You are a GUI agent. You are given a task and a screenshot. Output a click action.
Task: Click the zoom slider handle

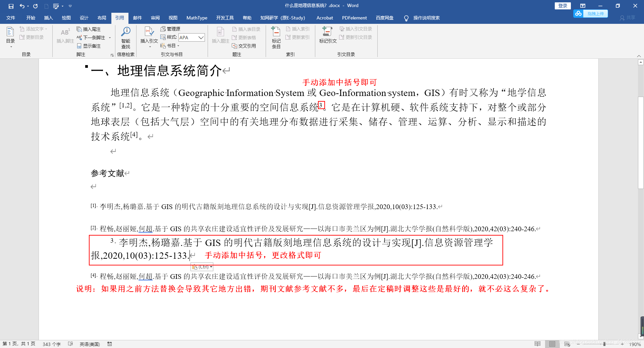[x=604, y=344]
